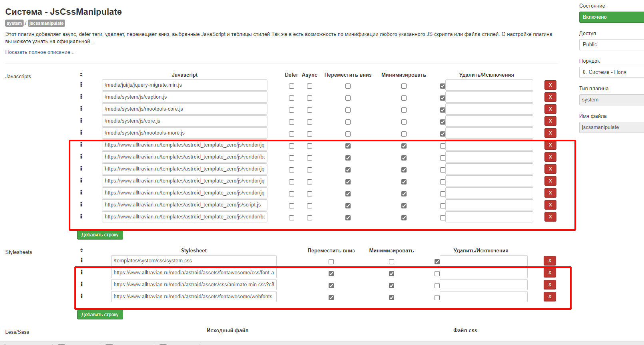This screenshot has width=644, height=345.
Task: Grab drag handle of system.css row
Action: 82,260
